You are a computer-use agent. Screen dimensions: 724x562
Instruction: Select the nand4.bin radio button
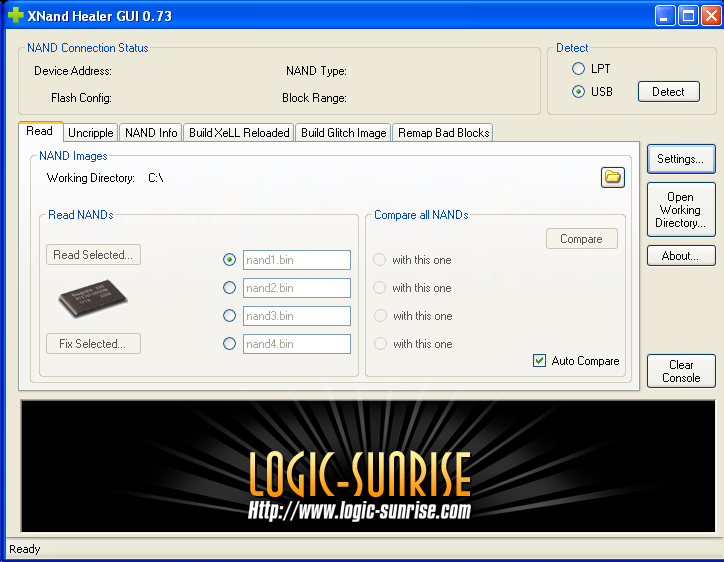tap(229, 344)
